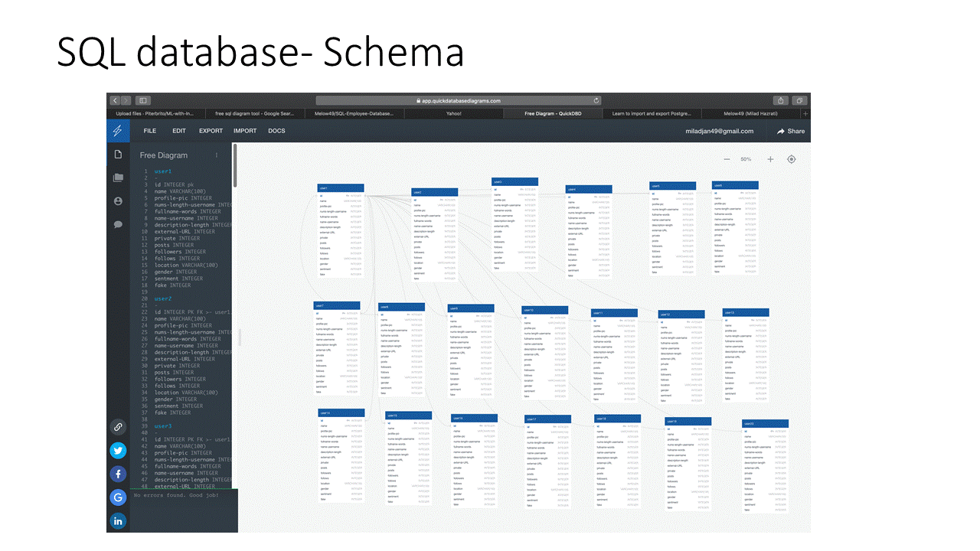Select the user5 table header in diagram
Image resolution: width=980 pixels, height=551 pixels.
(673, 186)
